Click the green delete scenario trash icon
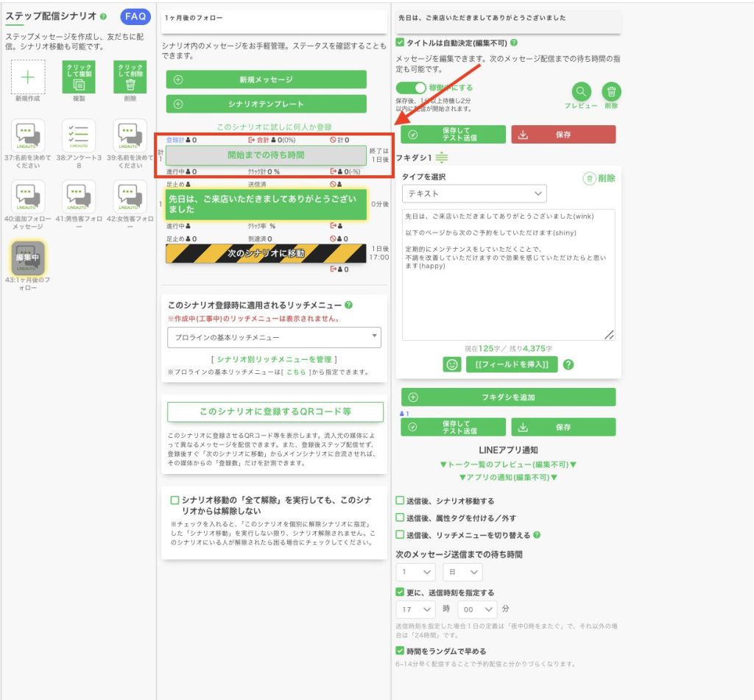This screenshot has height=700, width=754. coord(130,77)
